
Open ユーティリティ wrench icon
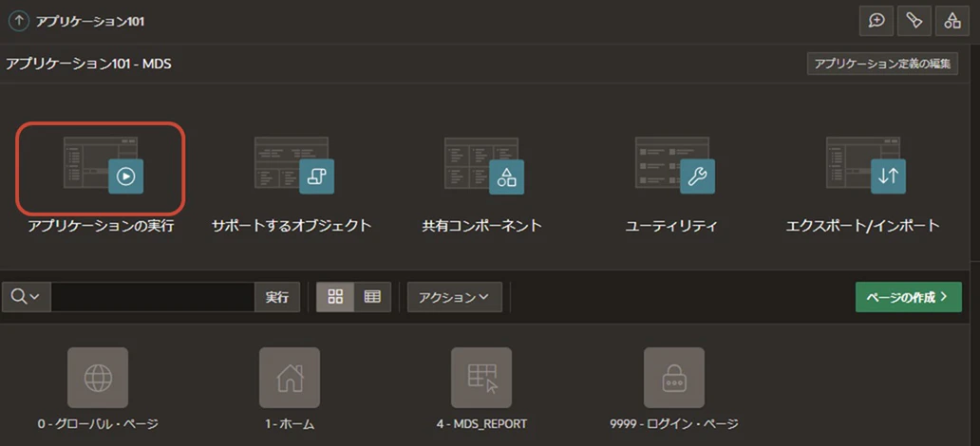(674, 164)
